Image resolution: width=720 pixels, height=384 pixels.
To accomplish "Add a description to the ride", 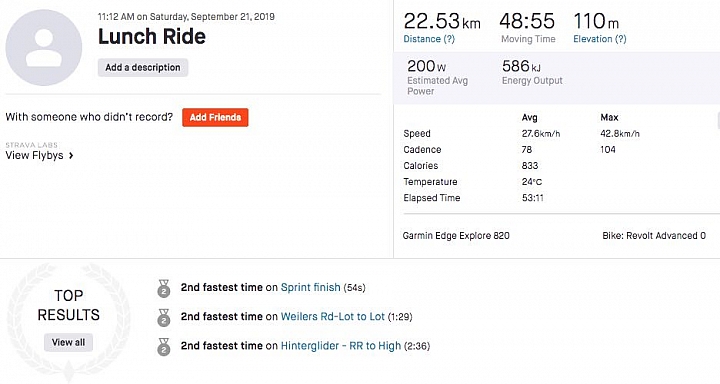I will [143, 68].
